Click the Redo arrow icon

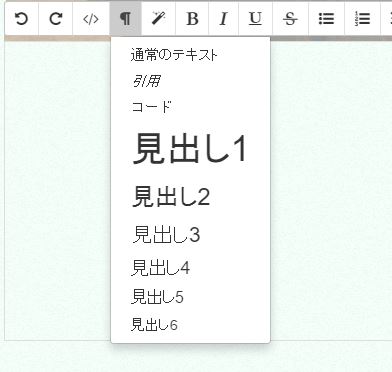point(56,19)
